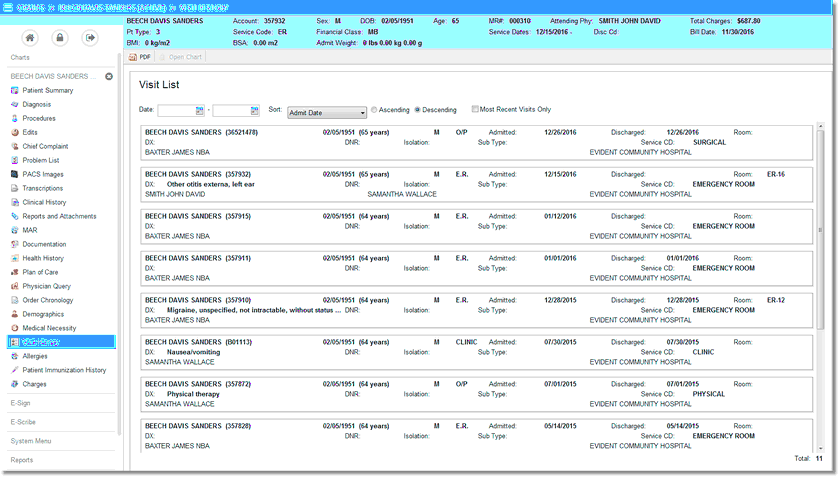Viewport: 839px width, 477px height.
Task: Click the Clinical History link text
Action: [44, 202]
